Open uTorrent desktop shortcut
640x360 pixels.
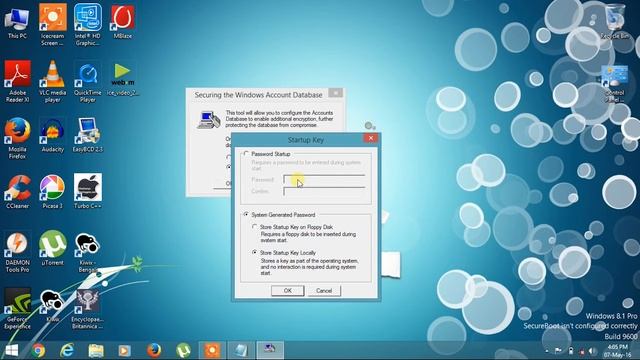pos(53,248)
